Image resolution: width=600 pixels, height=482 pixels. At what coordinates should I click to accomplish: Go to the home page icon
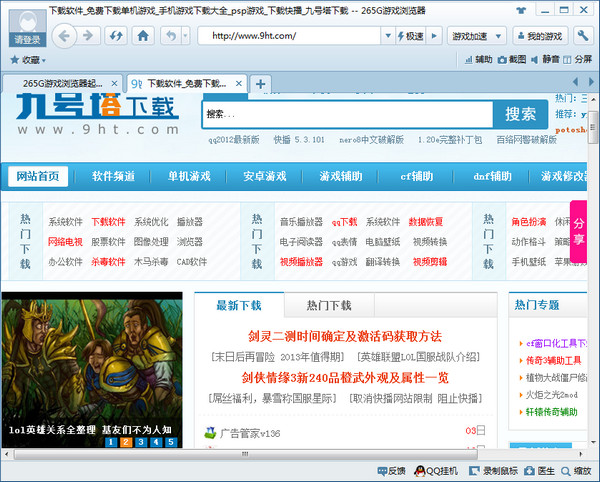point(143,36)
